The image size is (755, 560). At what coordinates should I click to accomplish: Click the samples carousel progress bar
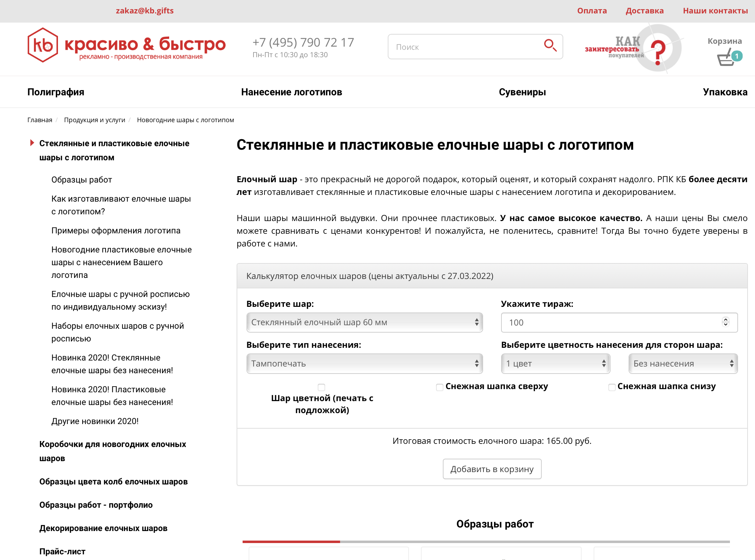pyautogui.click(x=486, y=542)
